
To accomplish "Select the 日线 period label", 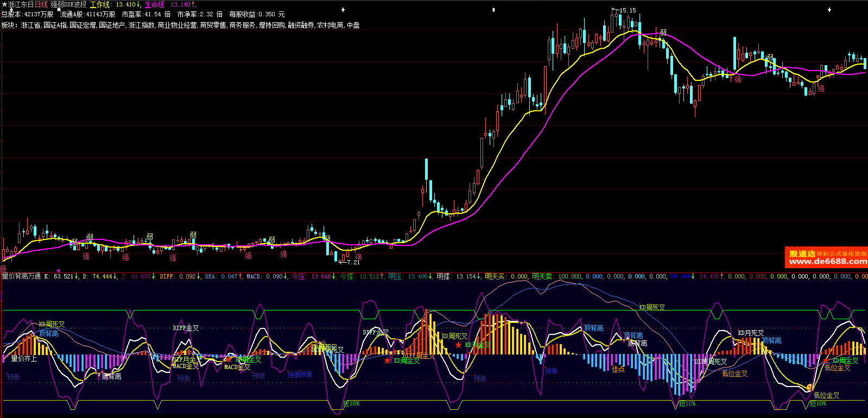I will pyautogui.click(x=41, y=4).
